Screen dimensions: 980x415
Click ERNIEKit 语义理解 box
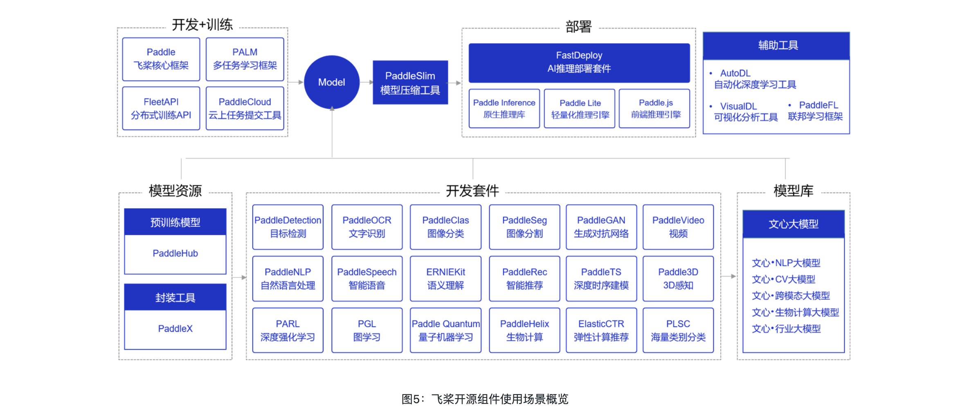pyautogui.click(x=446, y=279)
